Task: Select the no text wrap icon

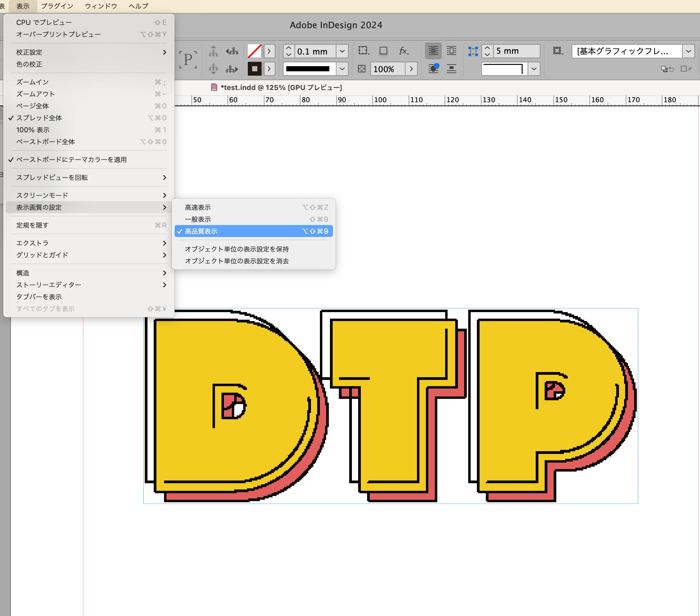Action: [x=433, y=51]
